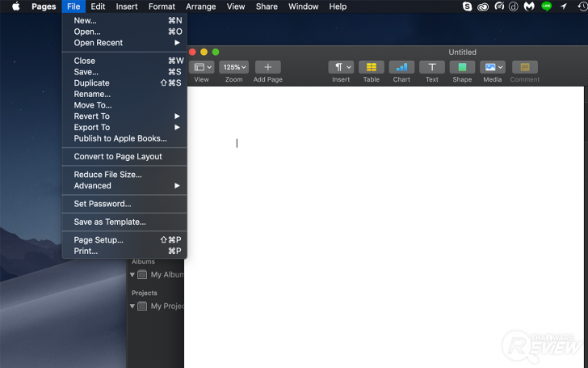Select Save... in the File menu
588x368 pixels.
point(124,72)
